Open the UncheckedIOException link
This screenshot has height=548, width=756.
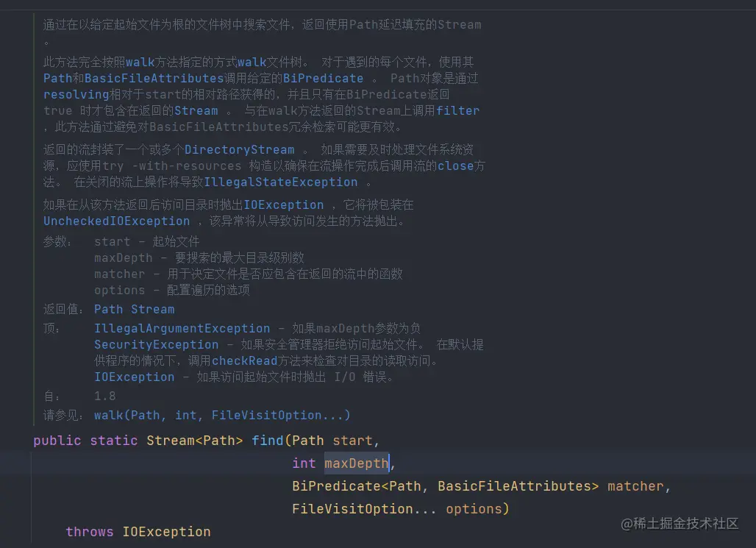point(117,221)
